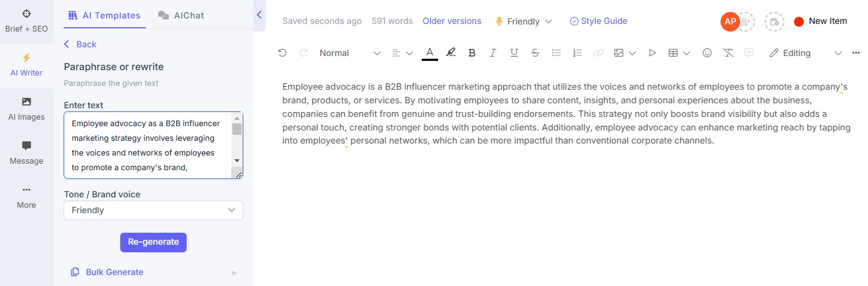
Task: Switch to the AI Templates tab
Action: [104, 15]
